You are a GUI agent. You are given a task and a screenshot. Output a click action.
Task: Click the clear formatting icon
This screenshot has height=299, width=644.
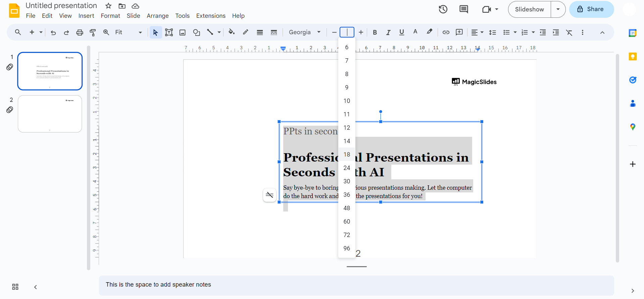point(569,33)
